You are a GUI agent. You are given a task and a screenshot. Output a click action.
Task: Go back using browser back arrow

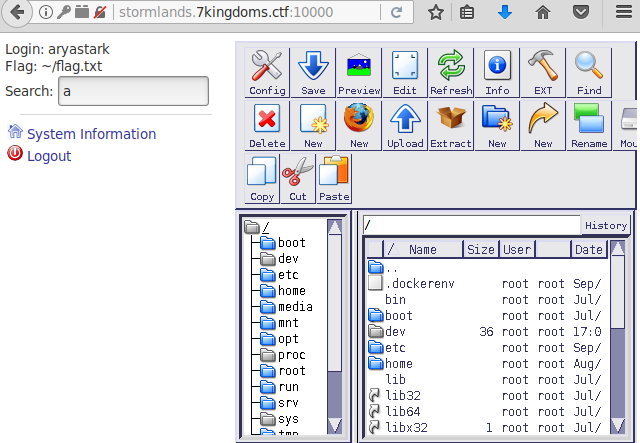(x=16, y=12)
